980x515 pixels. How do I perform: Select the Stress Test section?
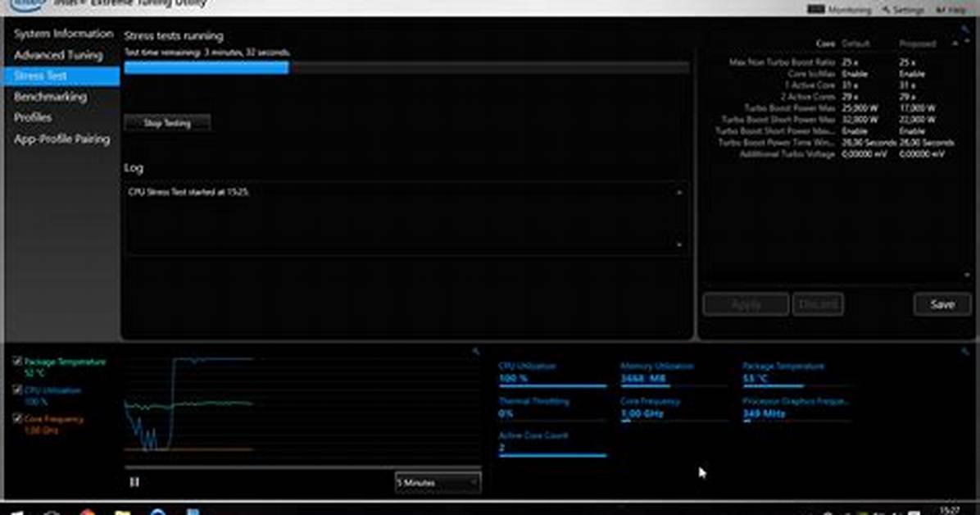(61, 75)
